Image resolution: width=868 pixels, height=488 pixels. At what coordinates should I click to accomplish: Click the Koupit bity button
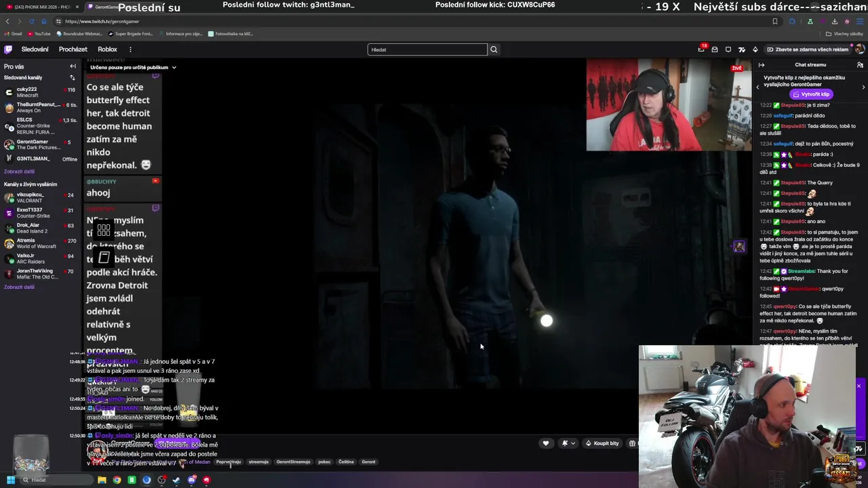[x=602, y=443]
